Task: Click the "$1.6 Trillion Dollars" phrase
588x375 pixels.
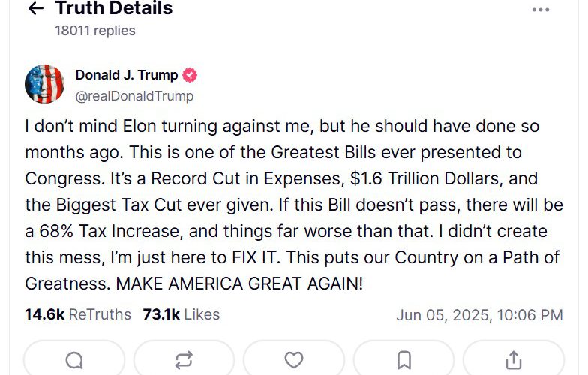Action: [x=426, y=178]
